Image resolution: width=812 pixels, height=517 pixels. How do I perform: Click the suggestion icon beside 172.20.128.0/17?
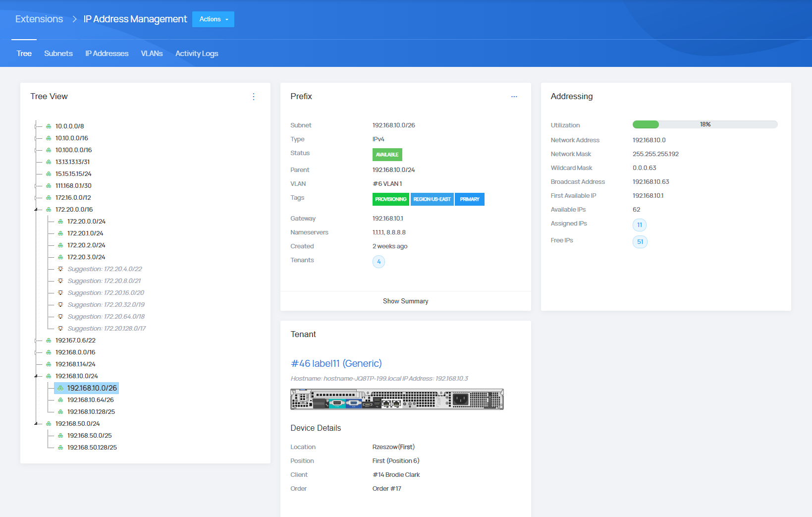60,329
